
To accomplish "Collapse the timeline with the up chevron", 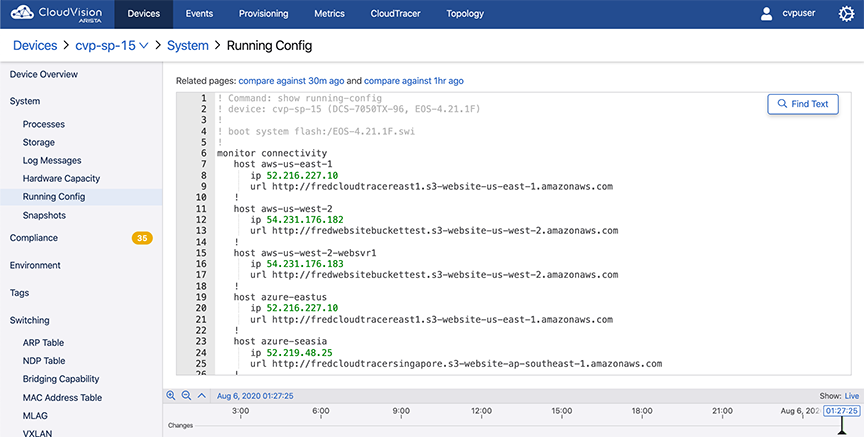I will pos(202,395).
